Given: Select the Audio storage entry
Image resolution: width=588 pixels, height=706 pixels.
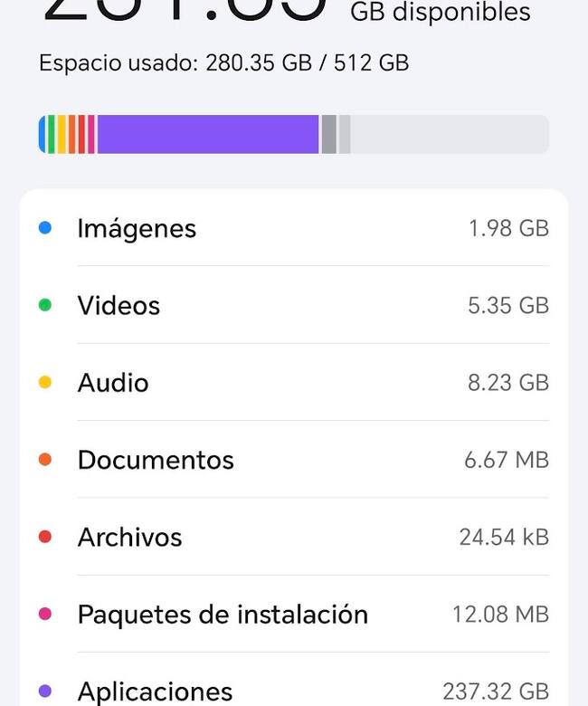Looking at the screenshot, I should (x=113, y=383).
